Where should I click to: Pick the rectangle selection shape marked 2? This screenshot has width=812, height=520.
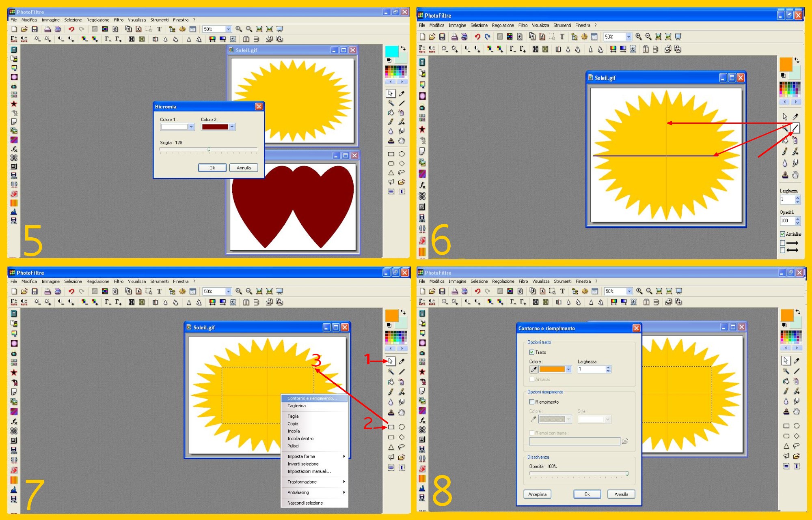[391, 427]
